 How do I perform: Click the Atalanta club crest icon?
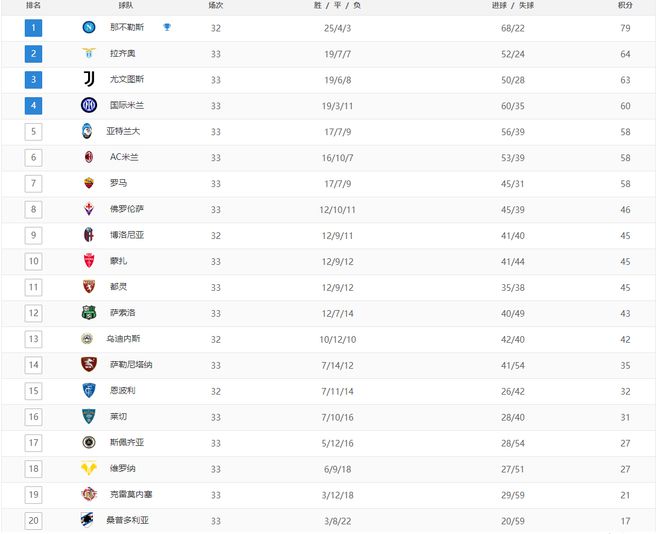tap(88, 131)
